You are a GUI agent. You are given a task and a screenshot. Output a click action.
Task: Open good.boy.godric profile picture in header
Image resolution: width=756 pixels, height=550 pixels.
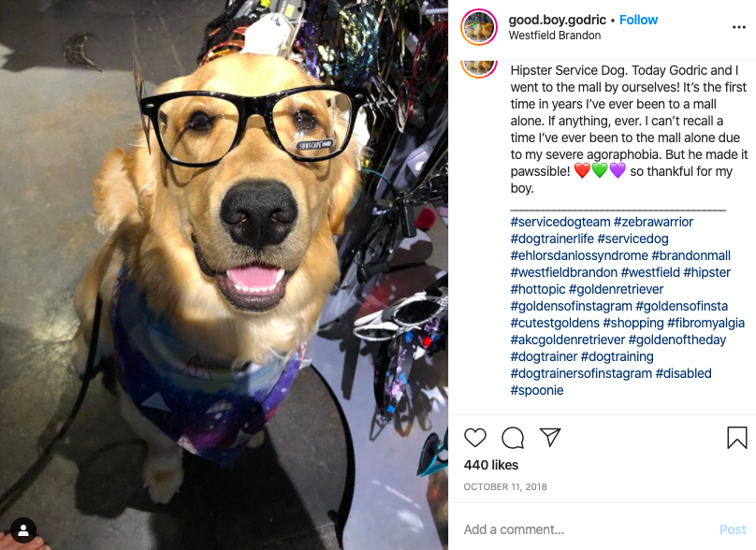click(x=479, y=27)
